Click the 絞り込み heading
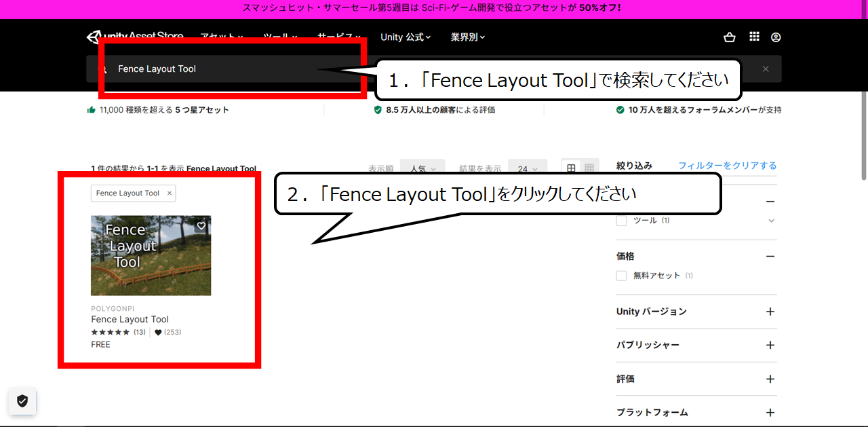868x427 pixels. pos(634,165)
